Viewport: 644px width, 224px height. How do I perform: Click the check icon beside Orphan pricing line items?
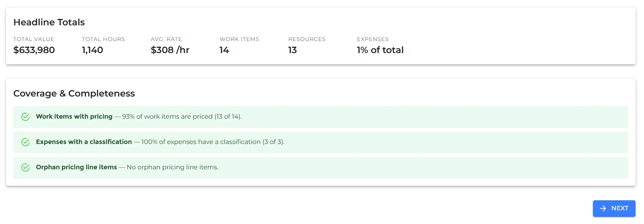(x=25, y=167)
